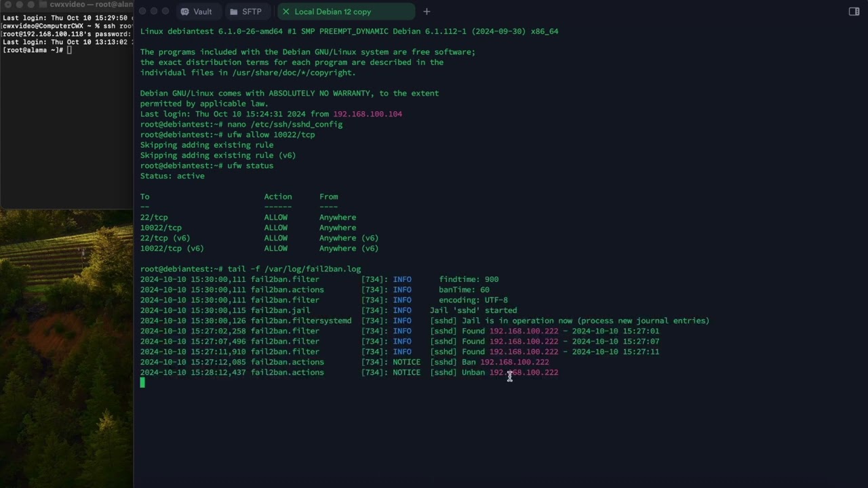Viewport: 868px width, 488px height.
Task: Click the root@alama prompt in background terminal
Action: (x=33, y=50)
